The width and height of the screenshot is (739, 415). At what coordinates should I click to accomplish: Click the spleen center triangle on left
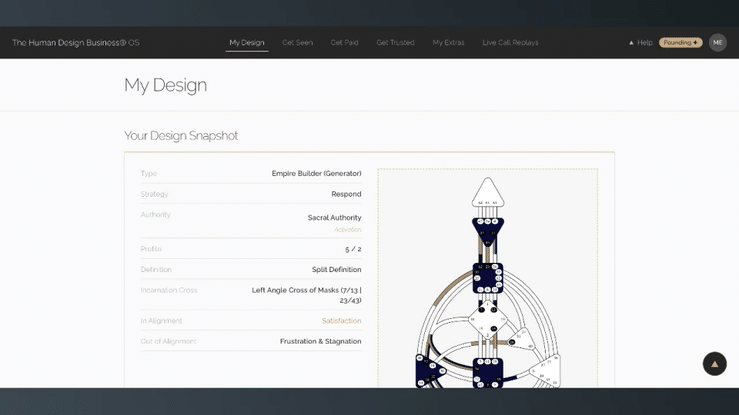pos(429,371)
